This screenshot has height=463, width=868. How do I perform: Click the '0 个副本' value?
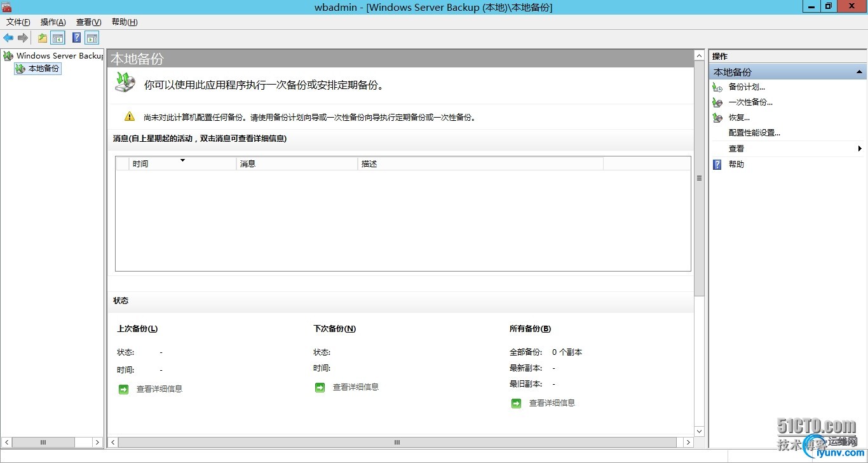click(x=567, y=352)
